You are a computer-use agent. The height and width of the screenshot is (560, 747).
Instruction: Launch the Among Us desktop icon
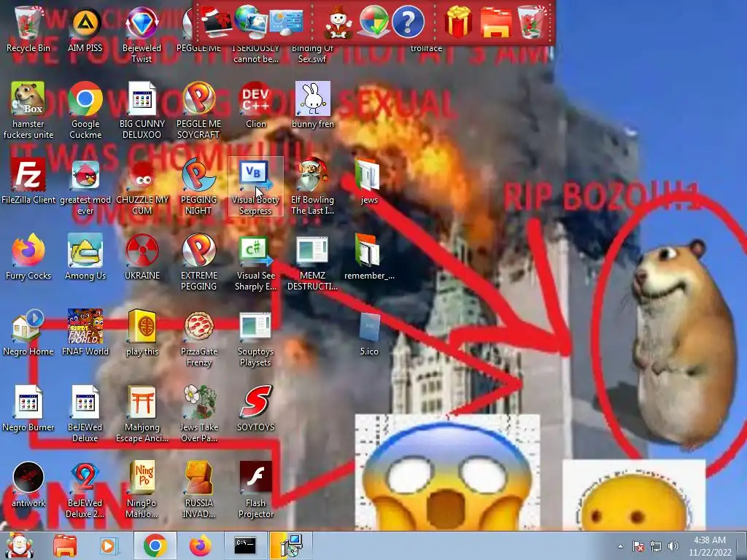coord(85,257)
